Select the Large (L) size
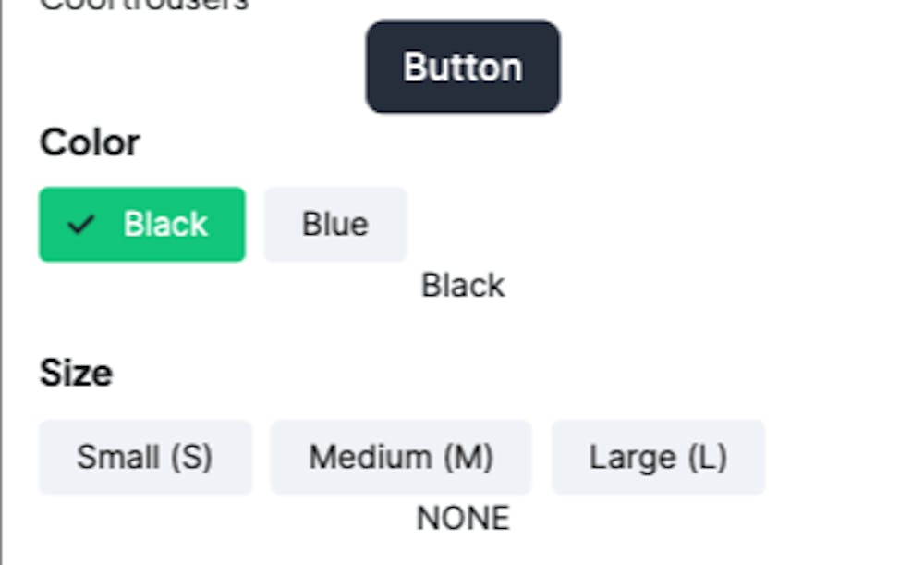The width and height of the screenshot is (924, 565). click(658, 457)
